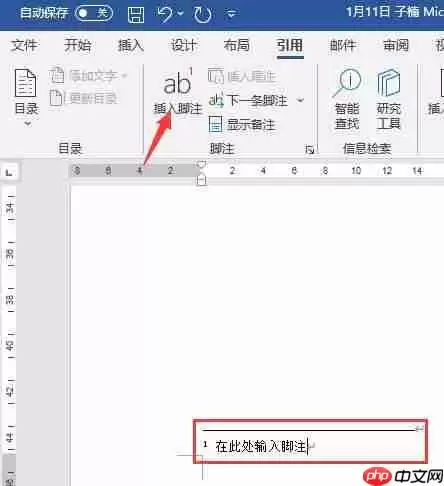Switch to the 插入 ribbon tab
The height and width of the screenshot is (486, 444).
tap(130, 45)
